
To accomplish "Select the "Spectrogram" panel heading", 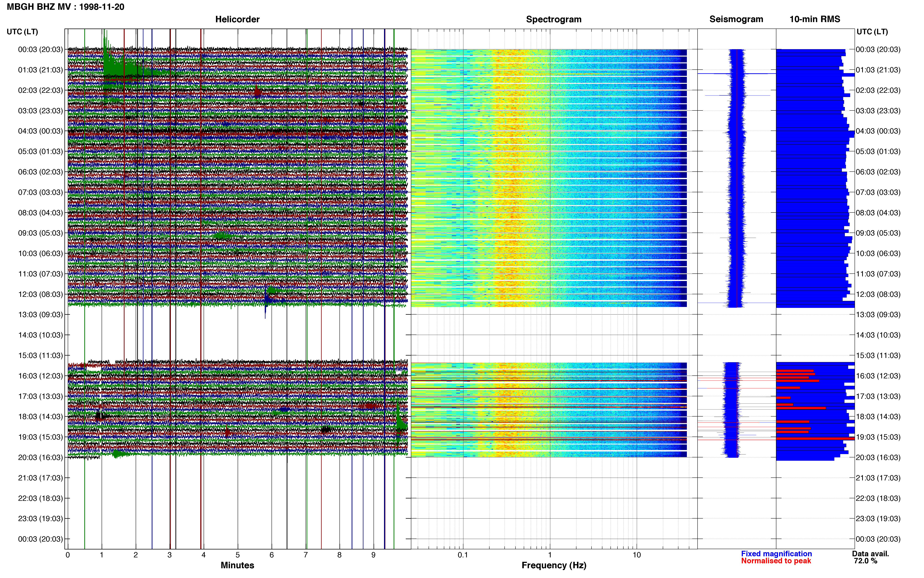I will [554, 19].
